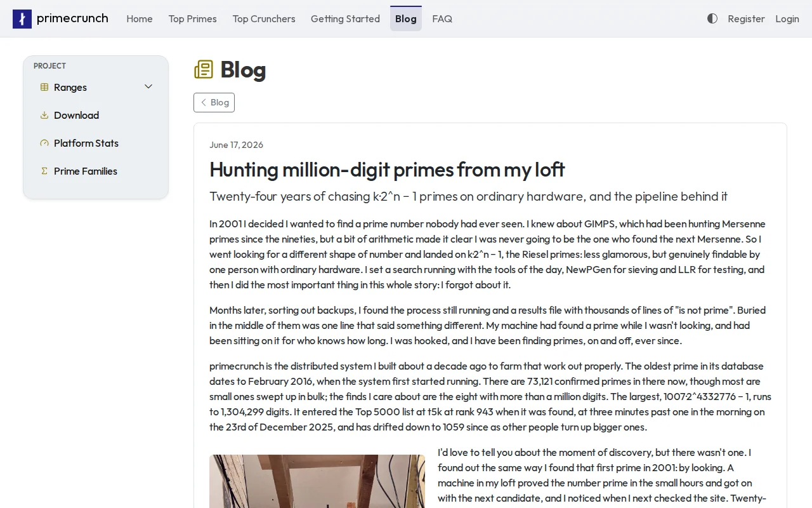Screen dimensions: 812x508
Task: Go back using the Blog back button
Action: coord(214,102)
